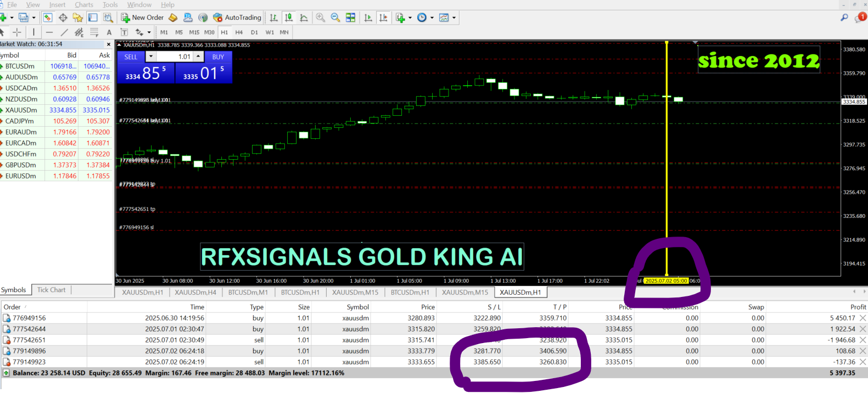
Task: Collapse one-click trading panel triangle
Action: [x=120, y=45]
